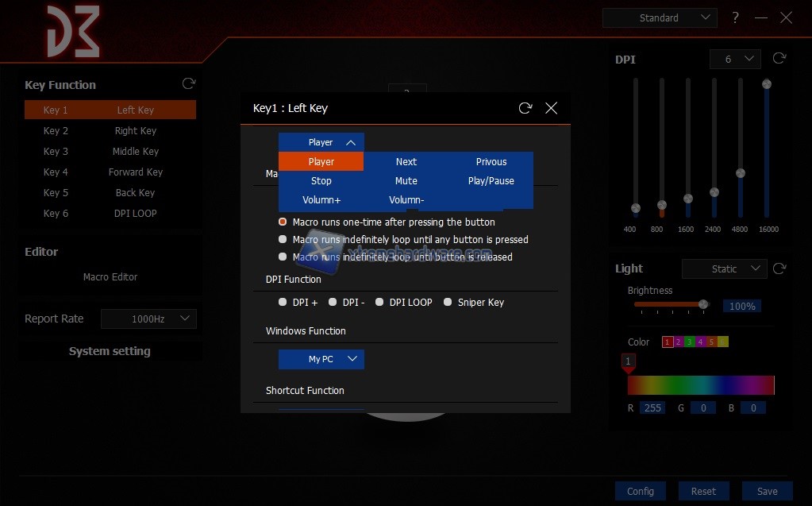Open the Report Rate 1000Hz dropdown
The height and width of the screenshot is (506, 812).
[x=148, y=319]
